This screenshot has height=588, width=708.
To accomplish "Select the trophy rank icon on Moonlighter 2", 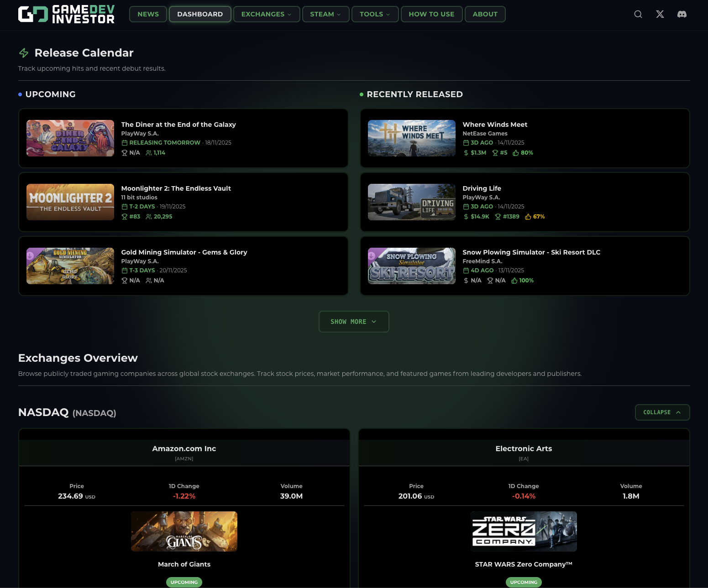I will tap(125, 217).
